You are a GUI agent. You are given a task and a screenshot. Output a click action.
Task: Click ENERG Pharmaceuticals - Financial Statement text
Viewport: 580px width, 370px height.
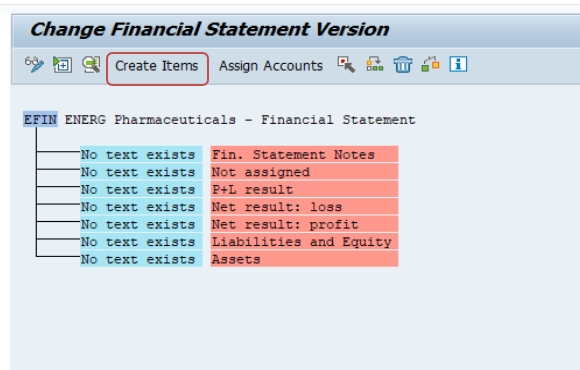point(240,120)
